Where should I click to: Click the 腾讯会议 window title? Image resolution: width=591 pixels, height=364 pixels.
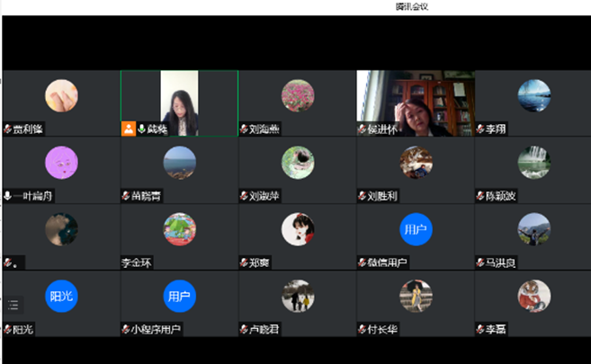click(x=411, y=6)
